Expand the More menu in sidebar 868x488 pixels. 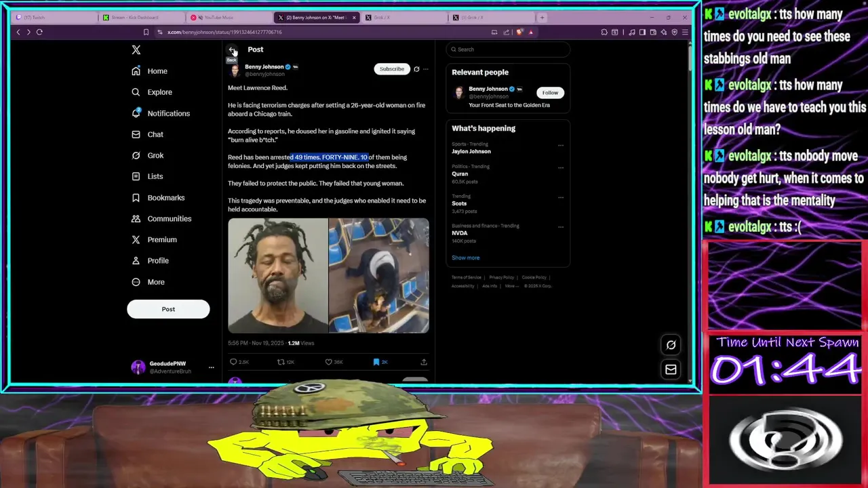[148, 282]
